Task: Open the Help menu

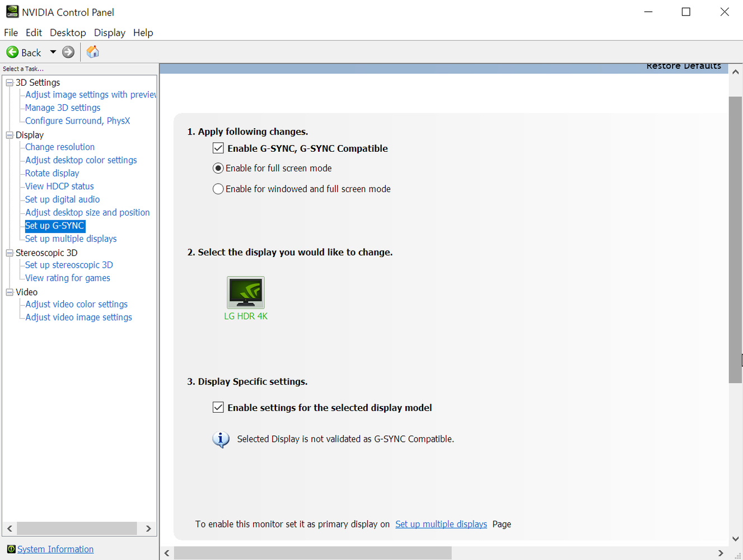Action: coord(143,32)
